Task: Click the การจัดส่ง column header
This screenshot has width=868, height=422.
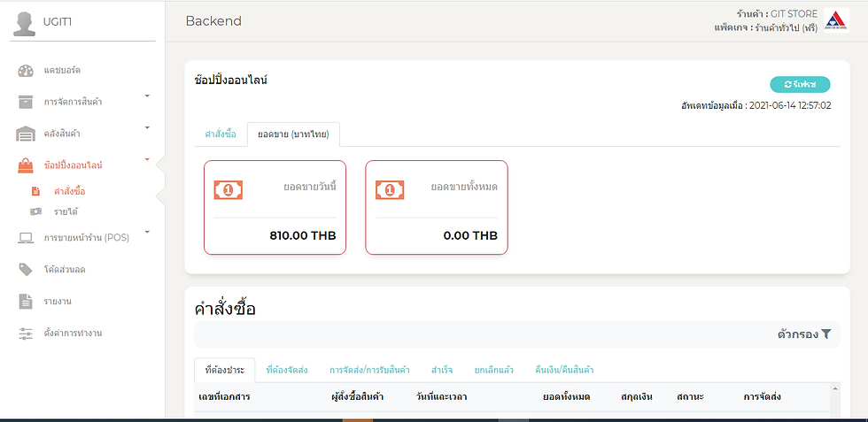Action: 762,397
